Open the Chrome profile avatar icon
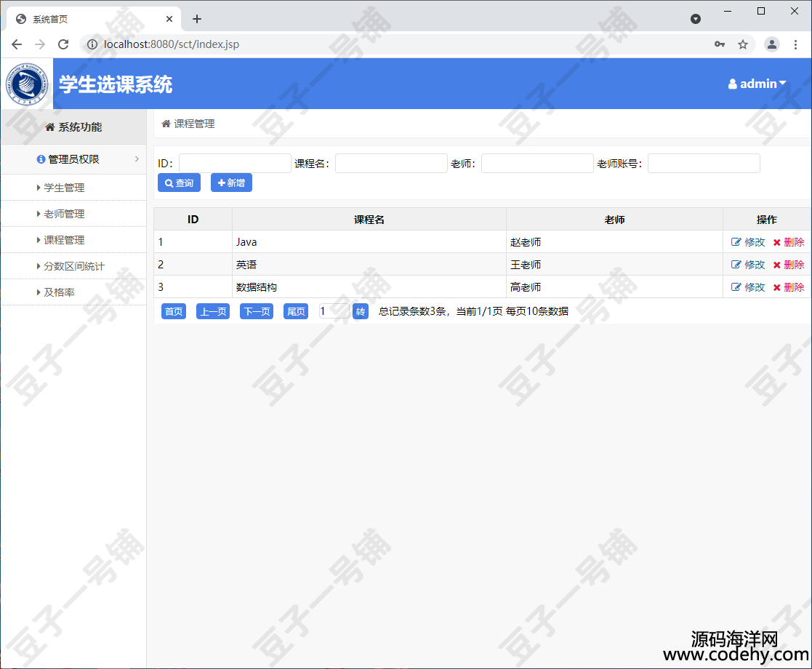812x669 pixels. click(x=772, y=44)
